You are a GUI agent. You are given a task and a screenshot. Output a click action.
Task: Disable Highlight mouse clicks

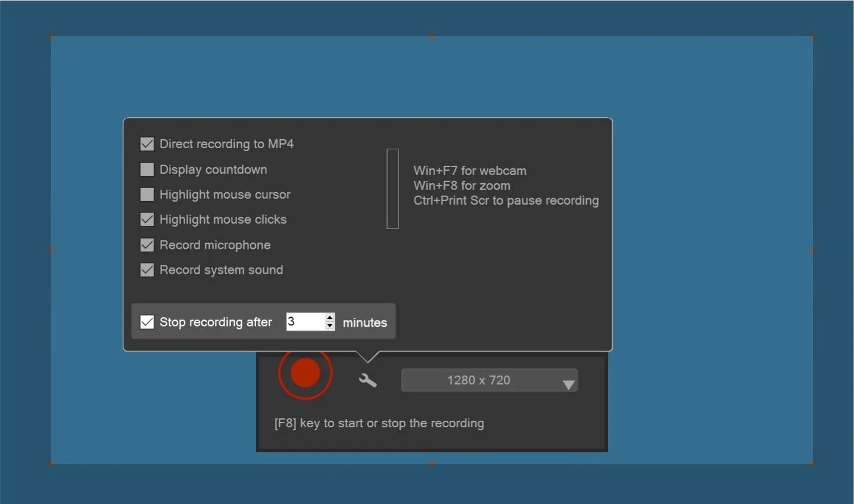[147, 219]
